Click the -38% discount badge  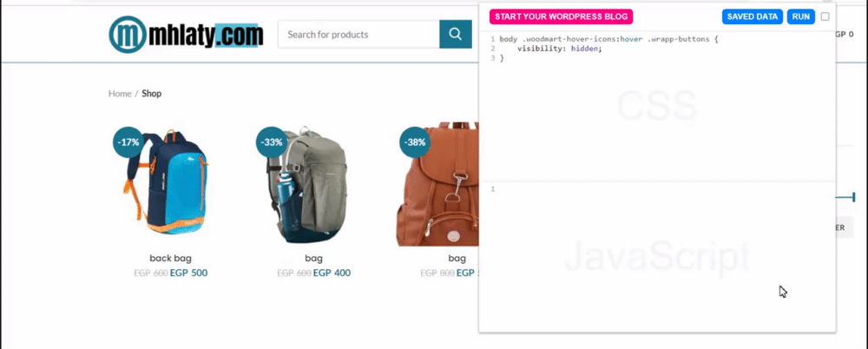click(x=415, y=142)
